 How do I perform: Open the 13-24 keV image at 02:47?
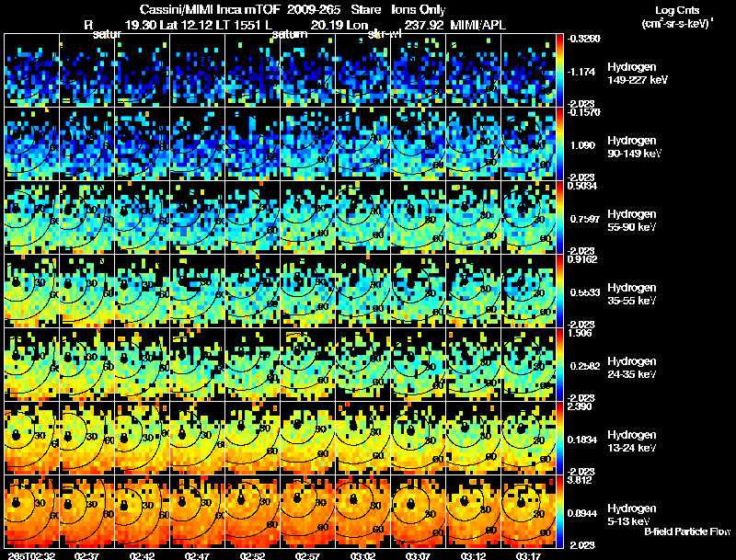click(x=197, y=438)
